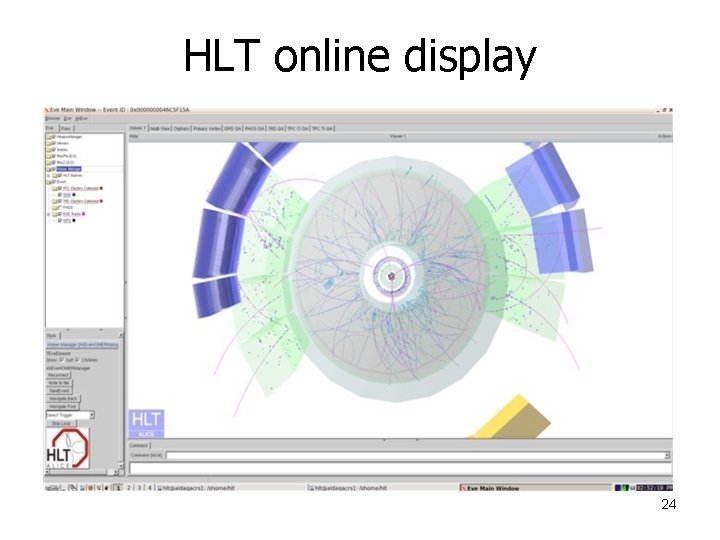Click the Hide button on viewer toolbar
The image size is (720, 540).
point(134,136)
